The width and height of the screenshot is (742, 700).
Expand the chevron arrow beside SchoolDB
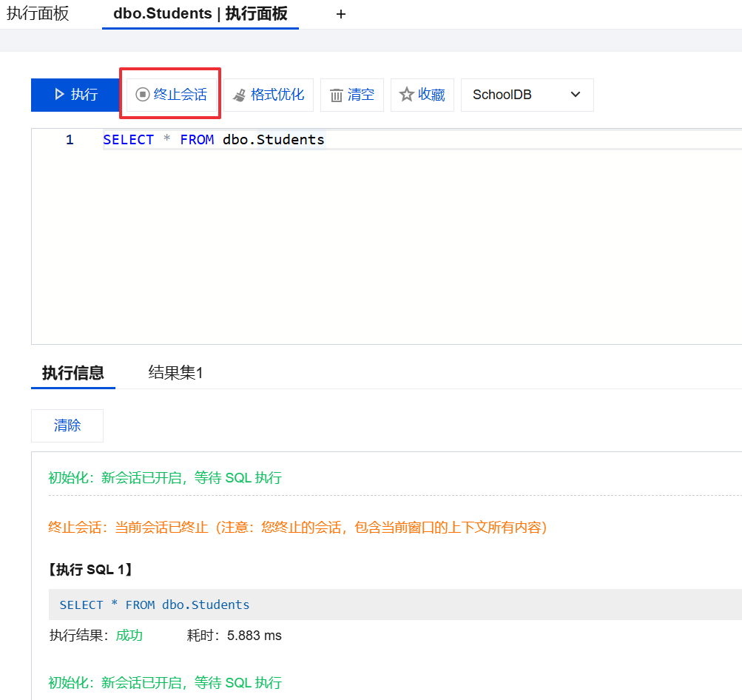tap(576, 95)
